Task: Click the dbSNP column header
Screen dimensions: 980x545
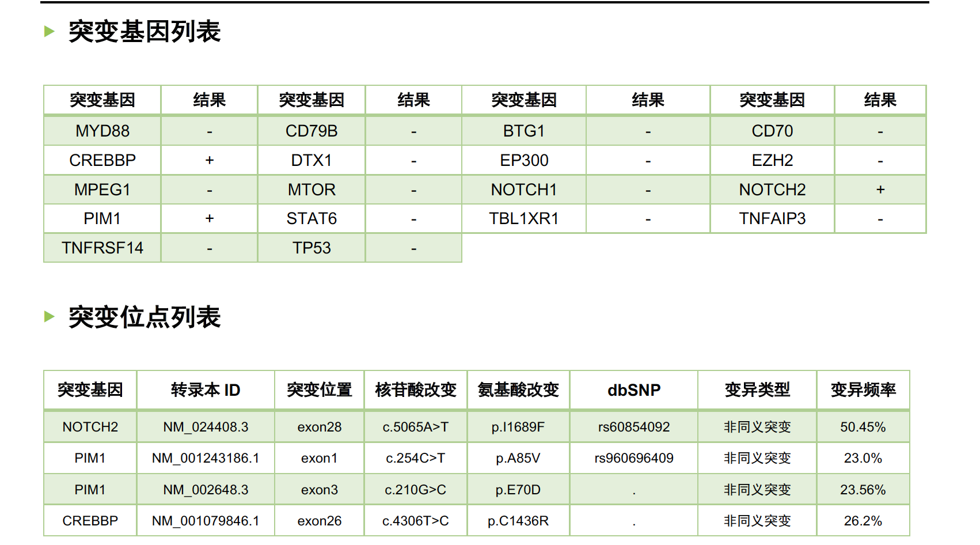Action: coord(634,390)
